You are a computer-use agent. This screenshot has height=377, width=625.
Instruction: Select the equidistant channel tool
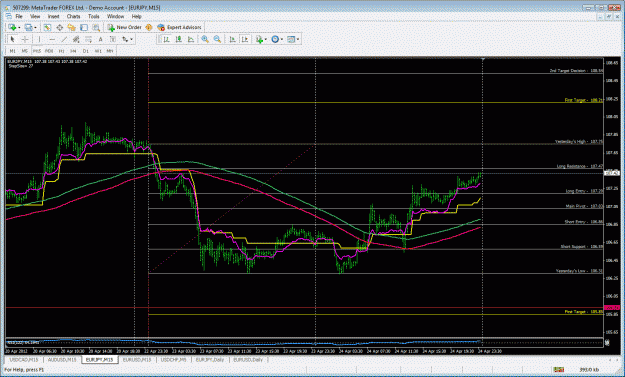tap(76, 39)
